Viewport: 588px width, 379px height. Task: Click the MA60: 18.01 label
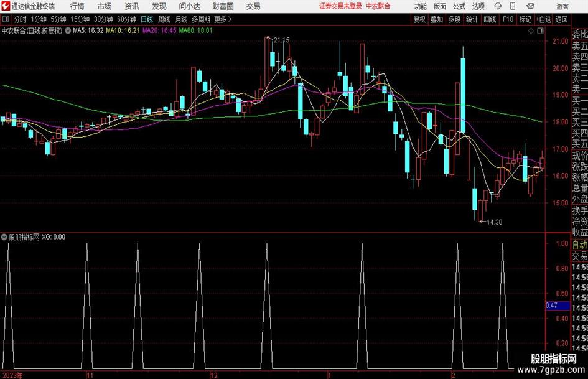(x=196, y=30)
